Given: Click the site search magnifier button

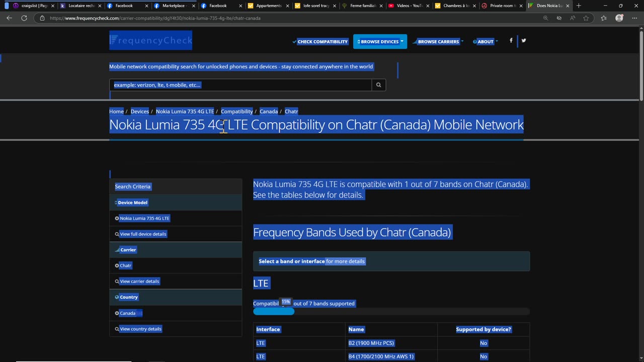Looking at the screenshot, I should coord(379,85).
